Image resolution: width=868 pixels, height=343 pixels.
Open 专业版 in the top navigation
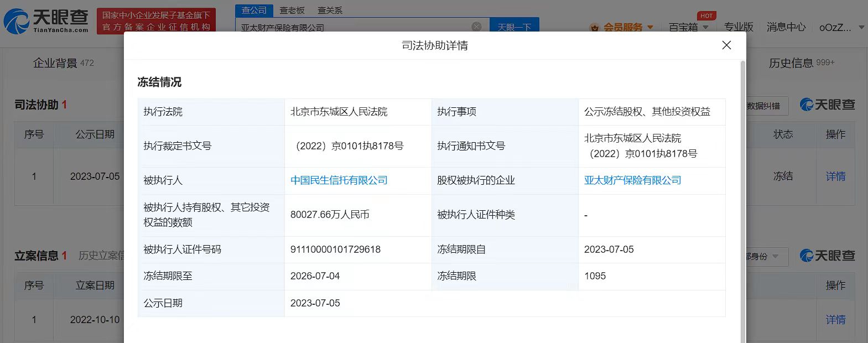pyautogui.click(x=739, y=27)
